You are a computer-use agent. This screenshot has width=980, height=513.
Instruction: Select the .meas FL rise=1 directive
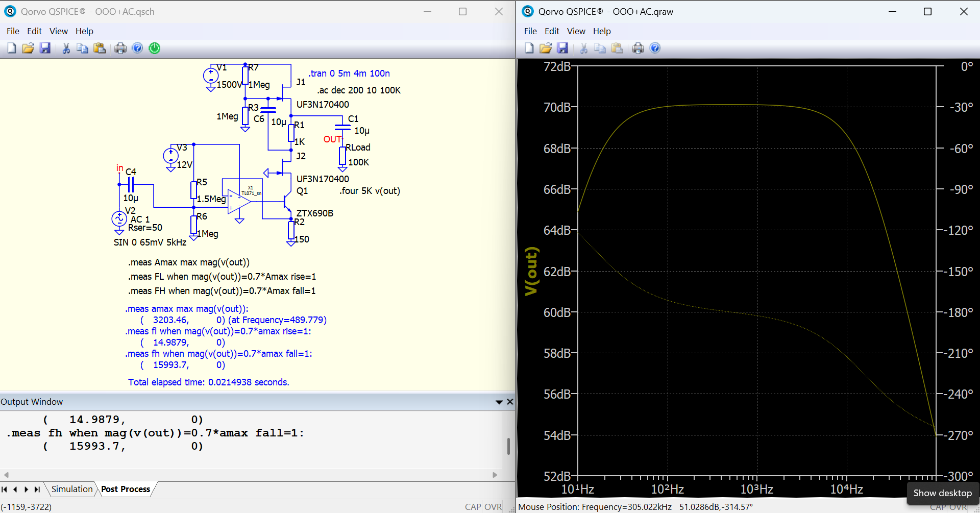coord(222,277)
